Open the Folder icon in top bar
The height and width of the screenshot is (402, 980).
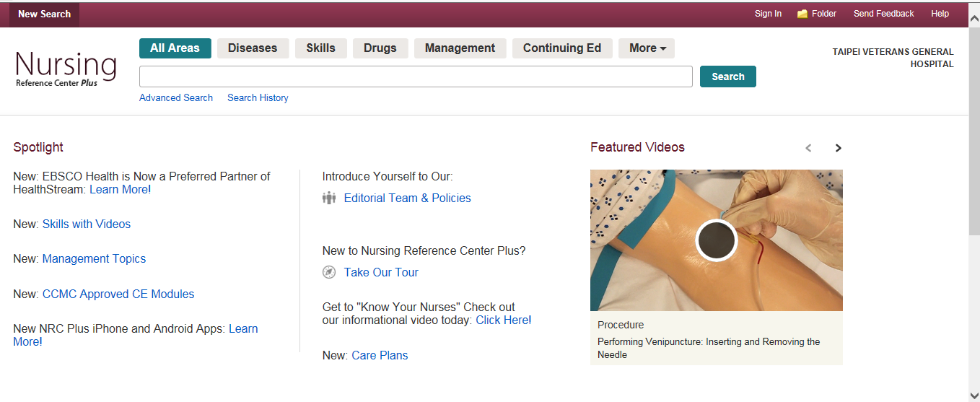[802, 14]
